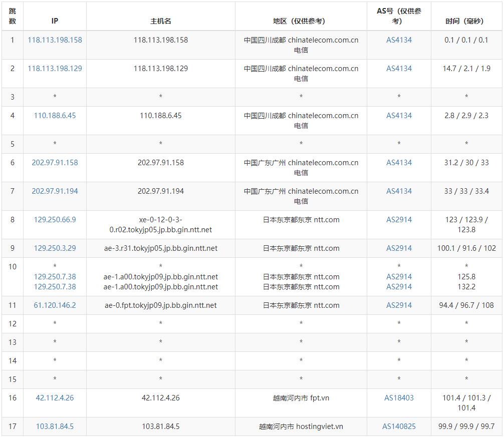Click the AS2914 link in hop 8
The image size is (504, 437).
(399, 220)
